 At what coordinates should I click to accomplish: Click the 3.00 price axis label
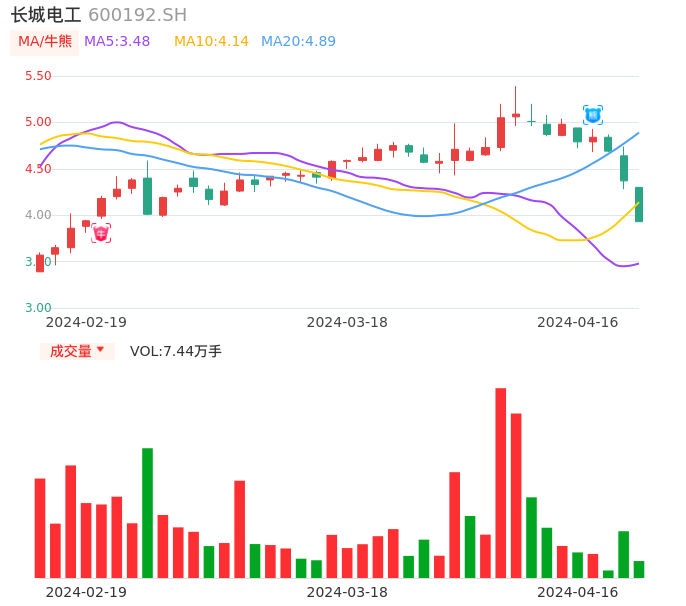pos(38,308)
